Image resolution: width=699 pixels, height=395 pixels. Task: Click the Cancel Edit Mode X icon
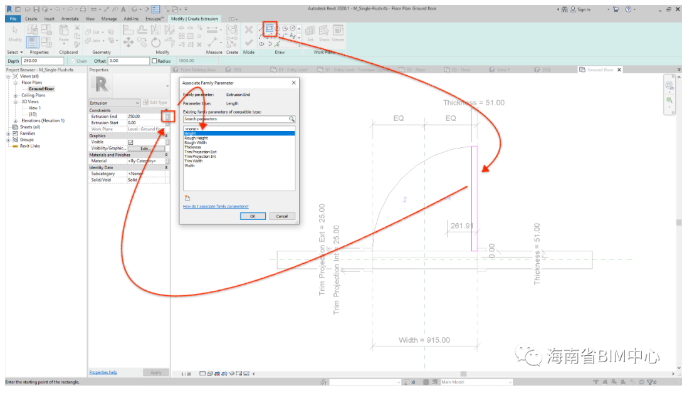(x=249, y=30)
